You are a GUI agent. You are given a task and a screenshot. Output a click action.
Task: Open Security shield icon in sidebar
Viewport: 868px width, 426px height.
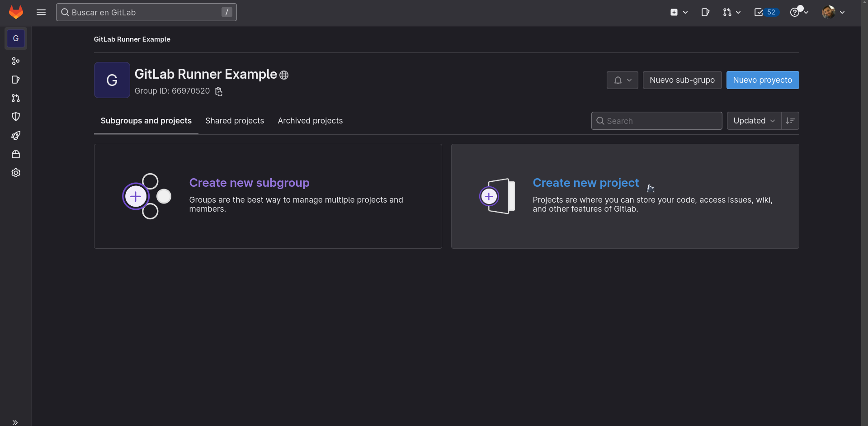16,117
